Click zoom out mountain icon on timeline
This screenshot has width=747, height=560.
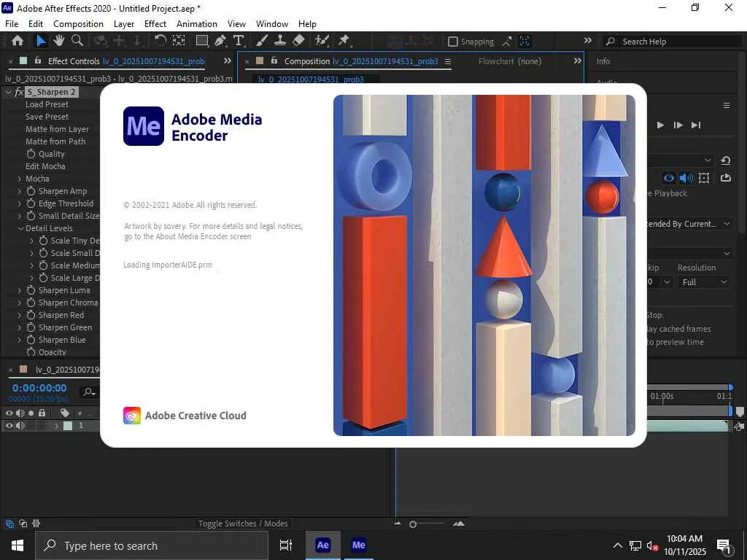point(398,524)
